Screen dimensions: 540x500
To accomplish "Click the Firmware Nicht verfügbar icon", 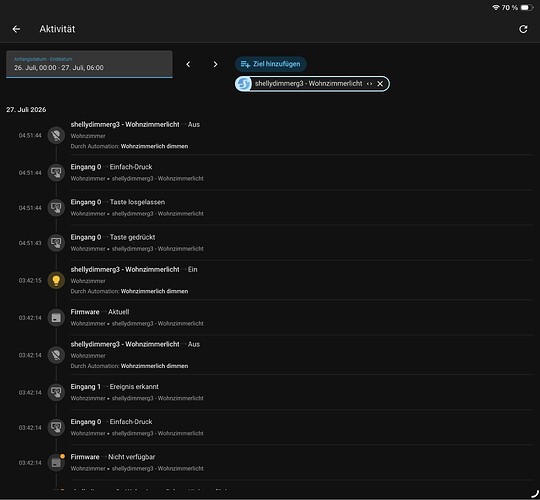I will pos(56,462).
